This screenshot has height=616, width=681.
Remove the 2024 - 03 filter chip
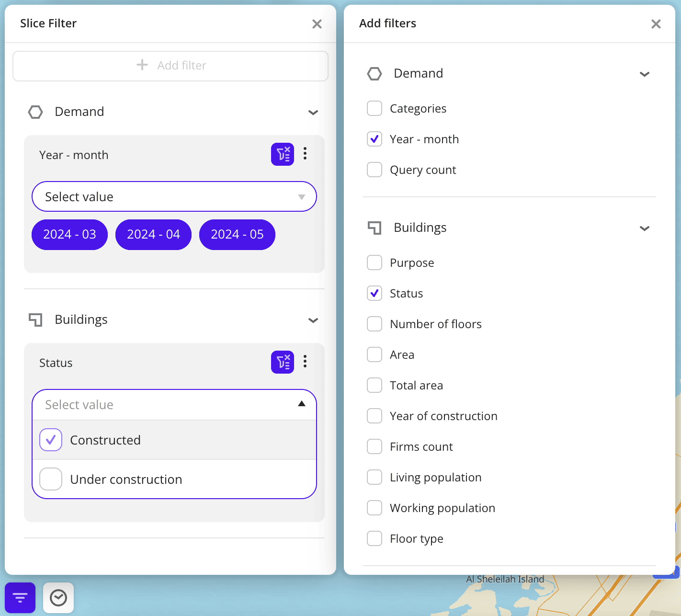(69, 235)
